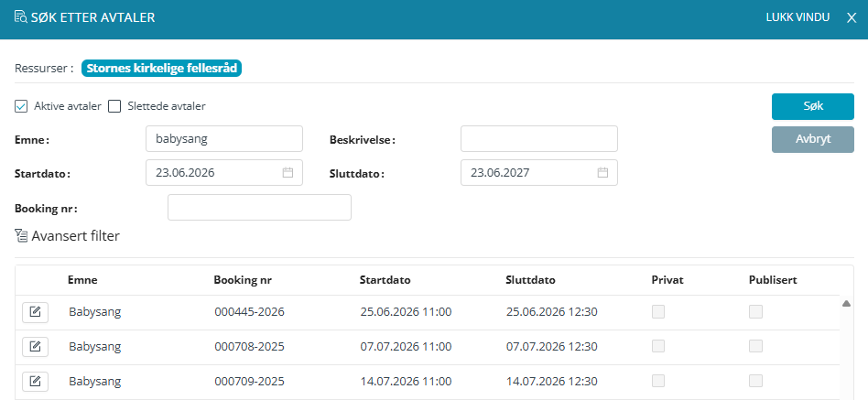Click the Avbryt button
Viewport: 868px width, 400px height.
click(813, 139)
